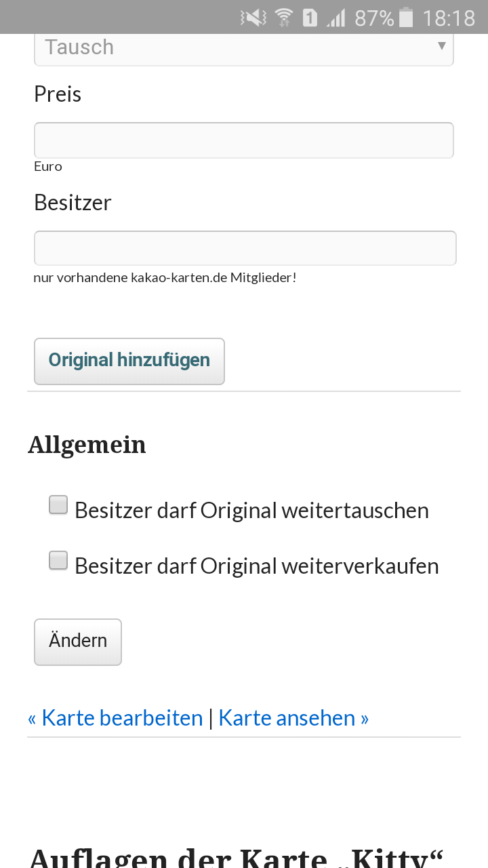The width and height of the screenshot is (488, 868).
Task: Tap the vibrate mode status icon
Action: click(253, 18)
